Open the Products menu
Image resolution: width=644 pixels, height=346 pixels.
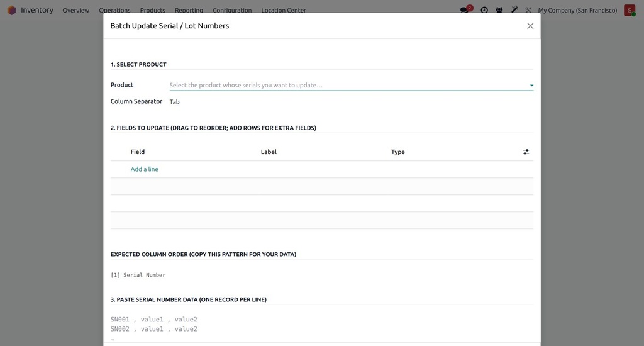[x=152, y=10]
